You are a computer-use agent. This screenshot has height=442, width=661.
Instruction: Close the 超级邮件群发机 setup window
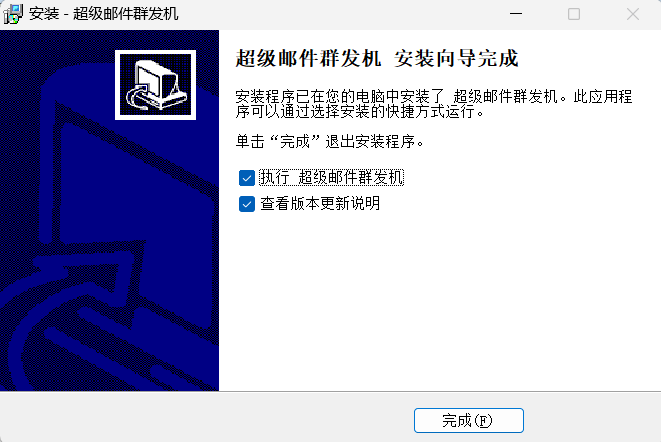pyautogui.click(x=632, y=14)
